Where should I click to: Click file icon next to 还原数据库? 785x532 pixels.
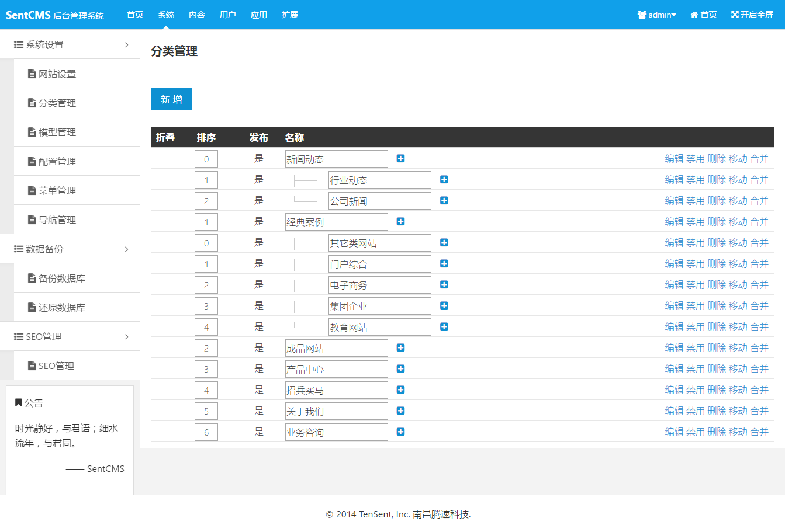tap(32, 307)
